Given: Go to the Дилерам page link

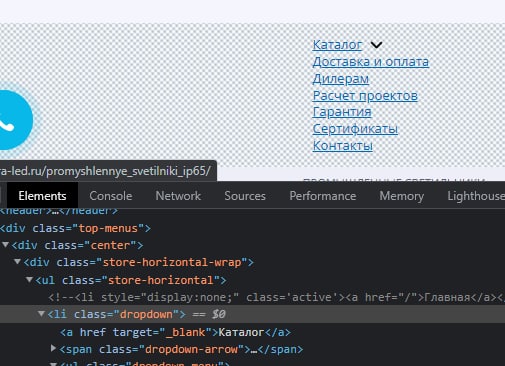Looking at the screenshot, I should (341, 78).
